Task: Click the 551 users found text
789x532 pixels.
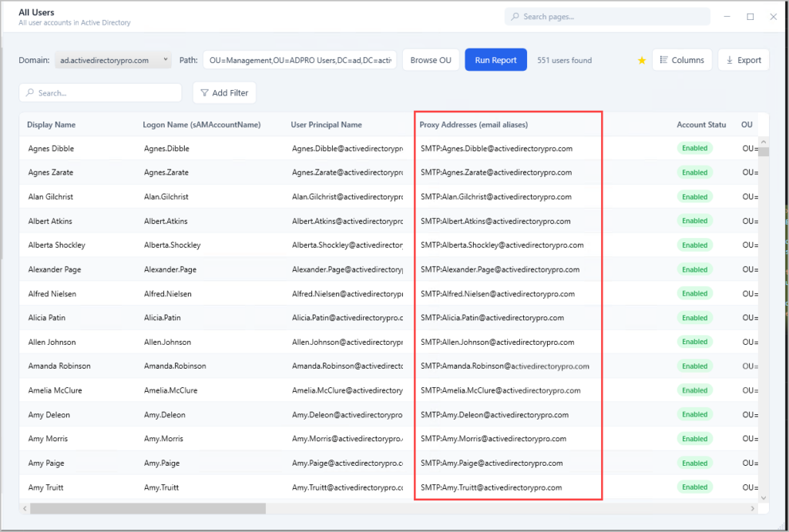Action: click(x=564, y=60)
